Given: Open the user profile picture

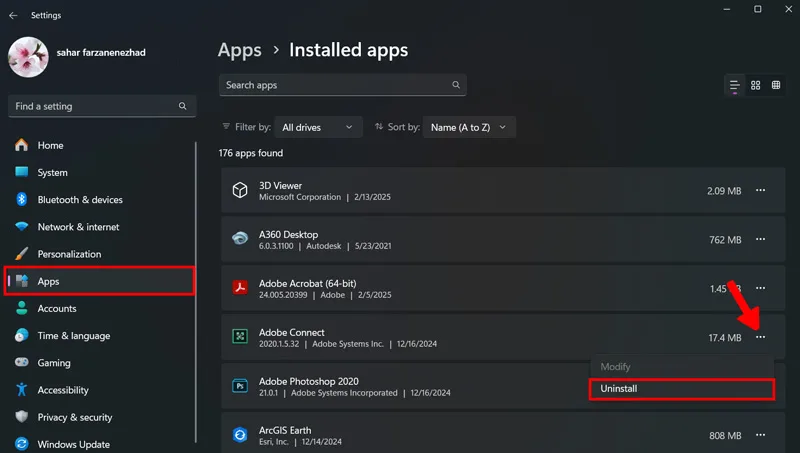Looking at the screenshot, I should click(28, 57).
